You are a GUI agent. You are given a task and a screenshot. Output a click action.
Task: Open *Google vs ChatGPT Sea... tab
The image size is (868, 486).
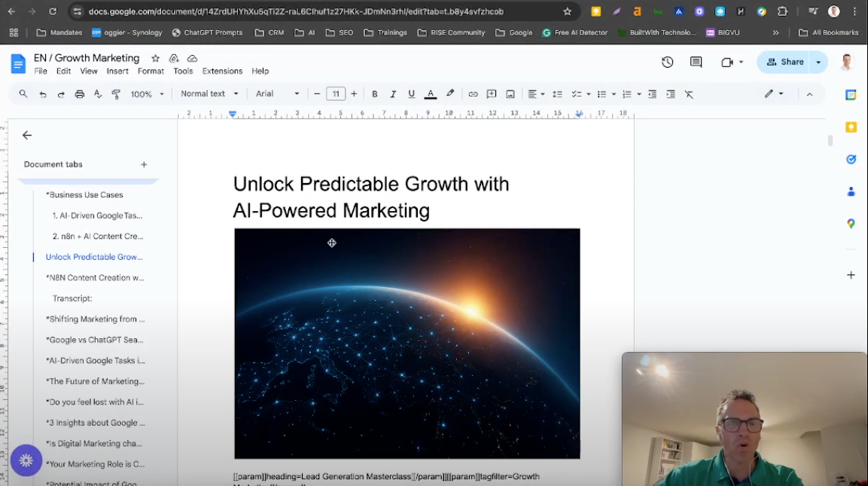pyautogui.click(x=95, y=340)
